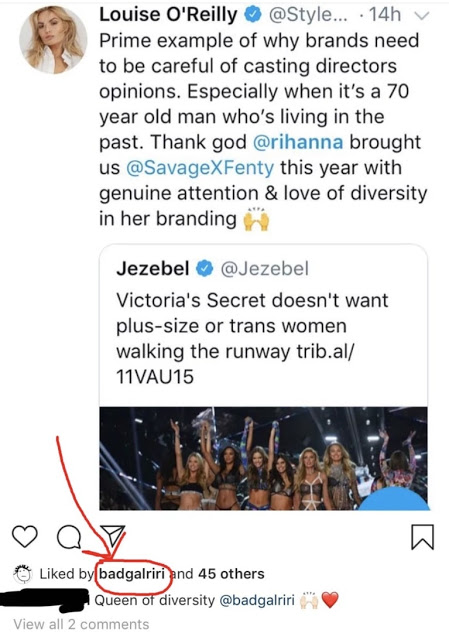Tap the blue circular floating button
The height and width of the screenshot is (640, 449).
click(x=394, y=498)
